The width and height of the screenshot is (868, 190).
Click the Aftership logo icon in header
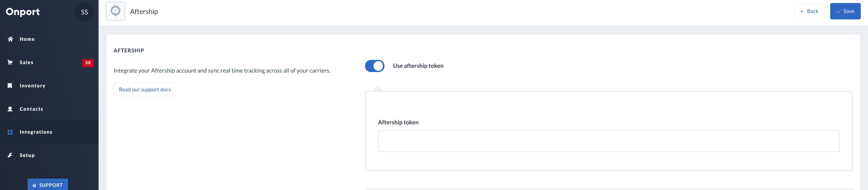116,11
